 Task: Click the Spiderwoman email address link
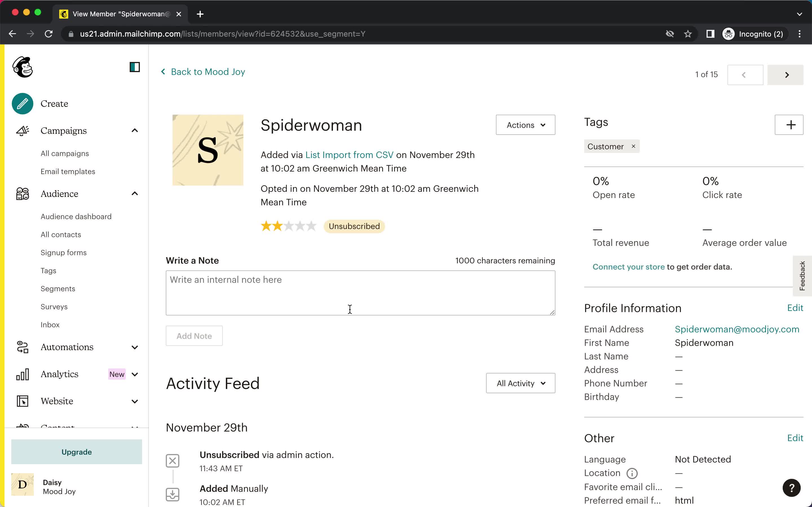point(737,329)
